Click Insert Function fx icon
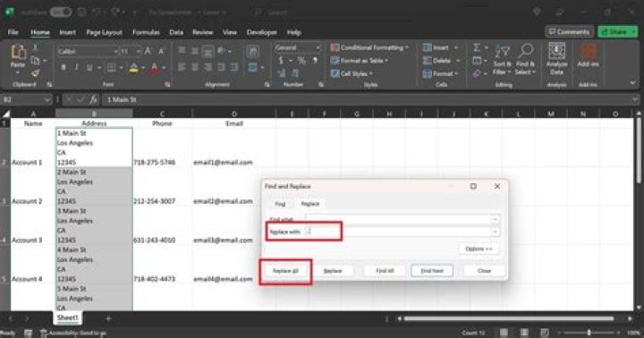The height and width of the screenshot is (338, 644). tap(94, 99)
